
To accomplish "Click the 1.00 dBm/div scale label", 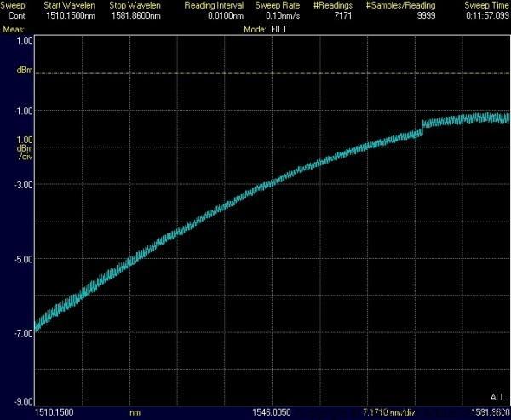I will [25, 147].
